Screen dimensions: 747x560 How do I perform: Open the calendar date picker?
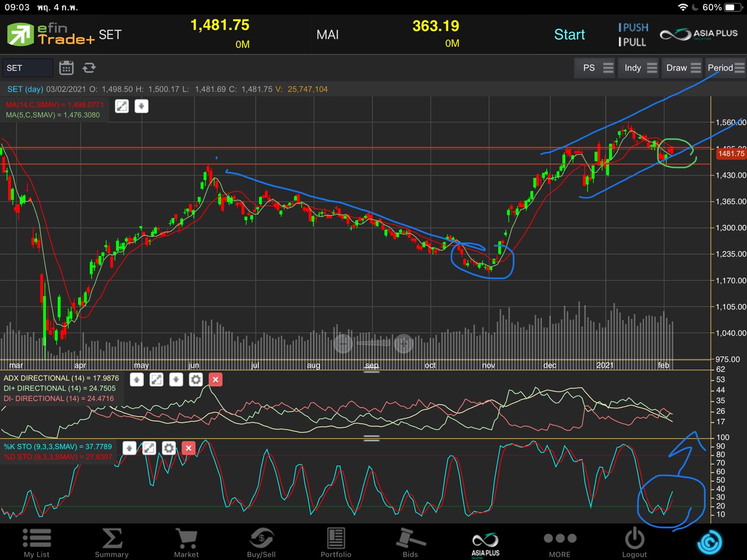point(66,68)
